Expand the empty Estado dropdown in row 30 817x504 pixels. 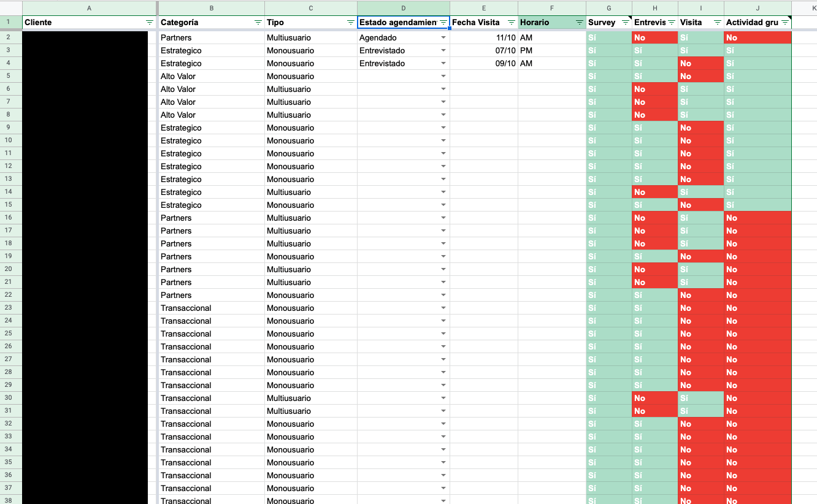[443, 398]
